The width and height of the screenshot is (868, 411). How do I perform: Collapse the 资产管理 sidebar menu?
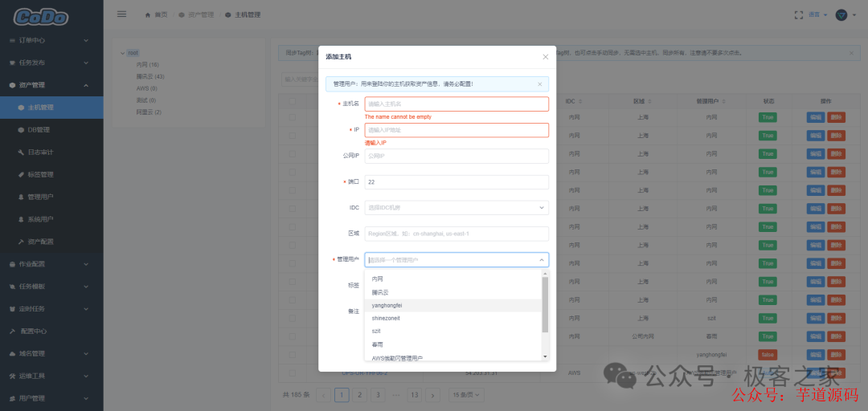click(51, 85)
